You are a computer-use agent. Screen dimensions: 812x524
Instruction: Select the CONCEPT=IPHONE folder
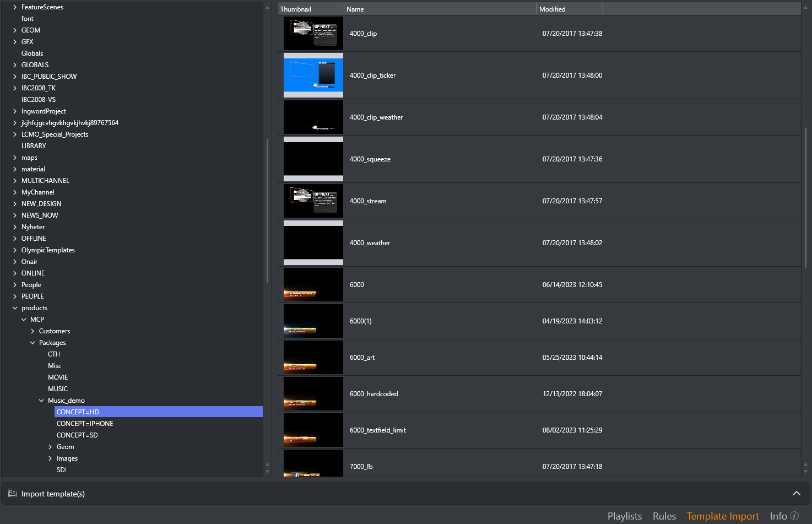pyautogui.click(x=85, y=424)
